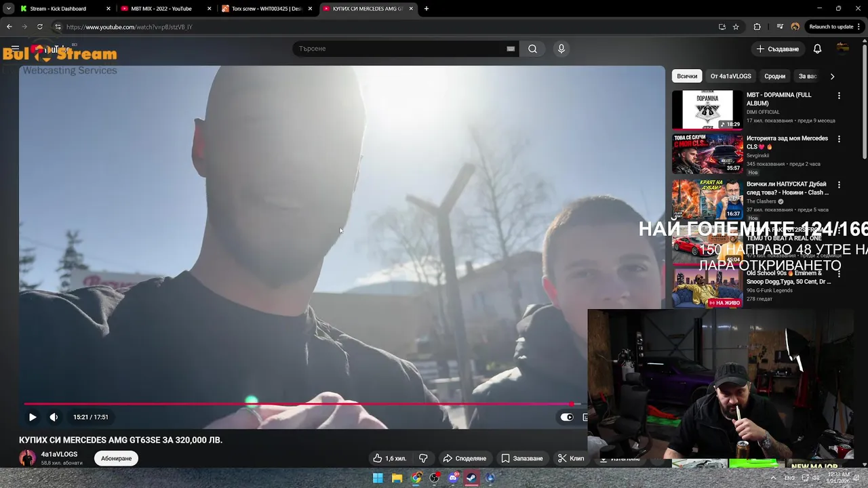The height and width of the screenshot is (488, 868).
Task: Click the site info icon in address bar
Action: pyautogui.click(x=58, y=27)
